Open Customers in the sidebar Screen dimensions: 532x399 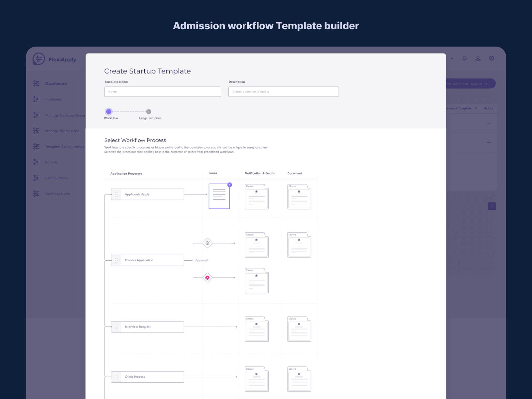(54, 99)
